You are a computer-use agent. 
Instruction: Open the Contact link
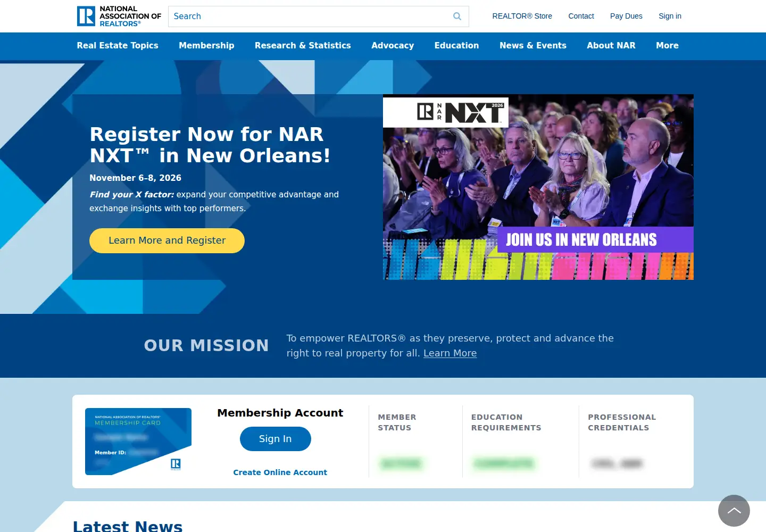click(x=581, y=16)
